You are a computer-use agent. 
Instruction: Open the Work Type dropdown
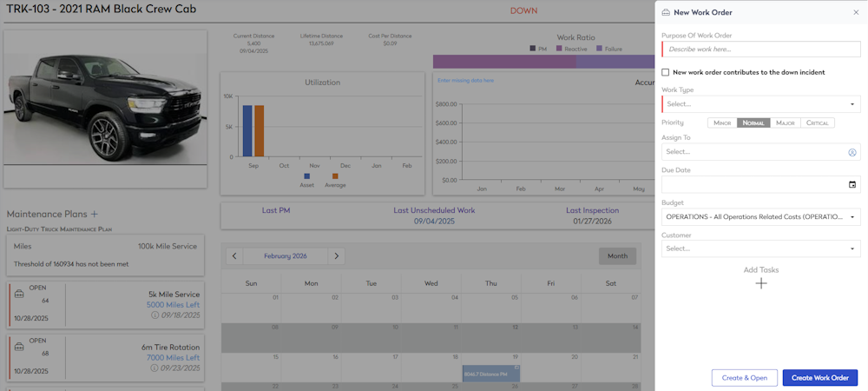point(760,104)
